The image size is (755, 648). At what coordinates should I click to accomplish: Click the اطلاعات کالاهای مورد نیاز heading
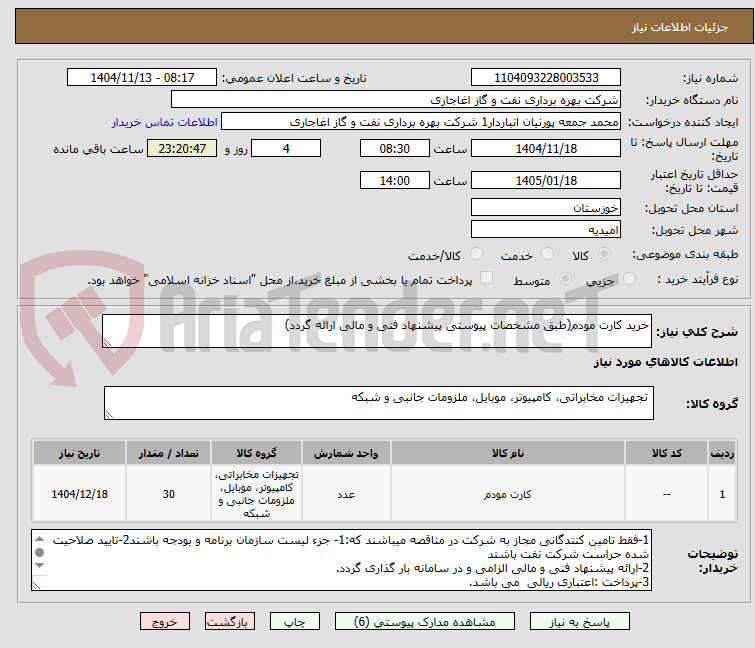click(x=665, y=362)
